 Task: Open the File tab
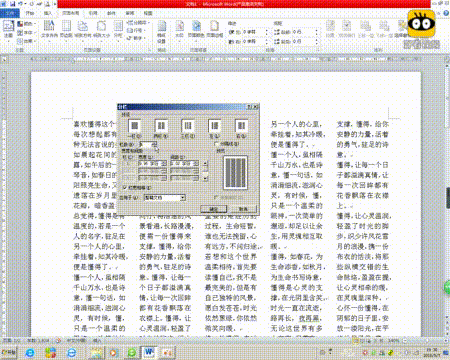click(10, 13)
